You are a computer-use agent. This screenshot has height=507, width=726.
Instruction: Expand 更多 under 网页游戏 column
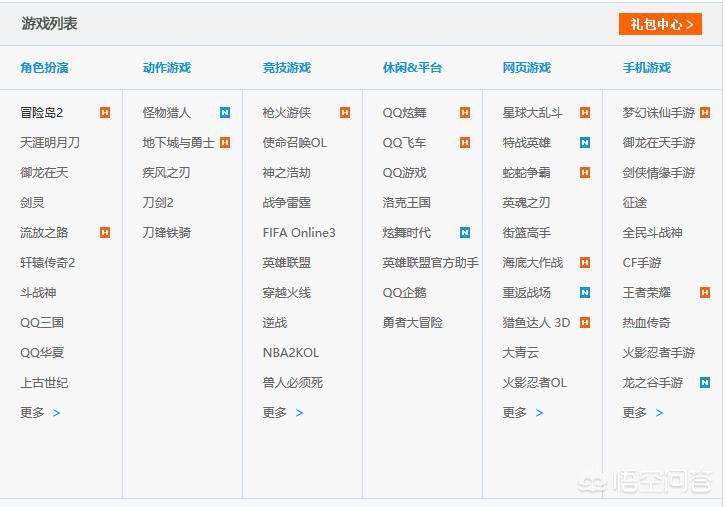523,413
